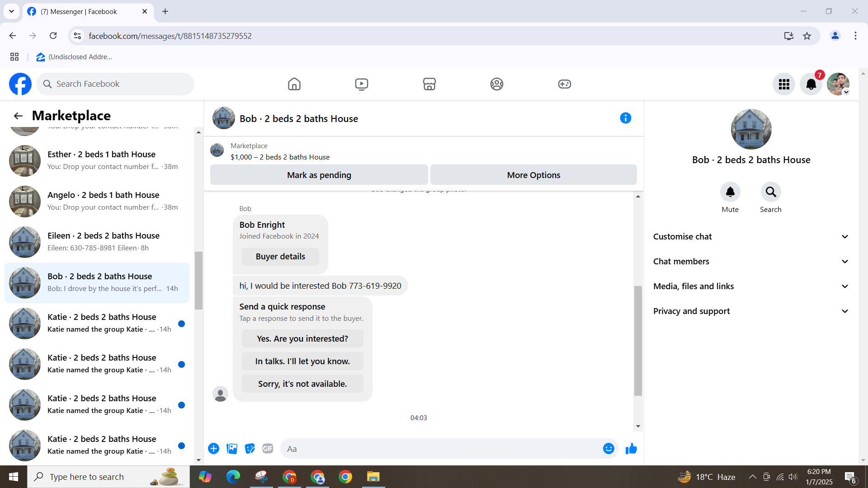Toggle the conversation information panel
The width and height of the screenshot is (868, 488).
(x=625, y=118)
